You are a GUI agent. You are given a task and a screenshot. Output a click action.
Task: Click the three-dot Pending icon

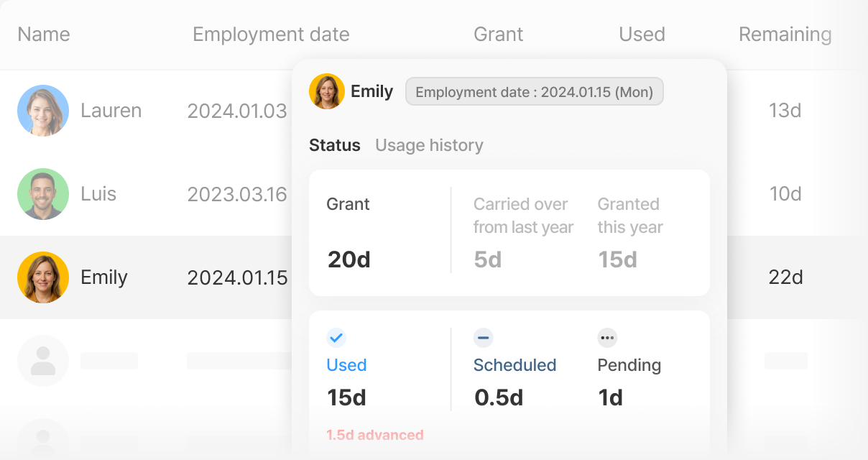(x=607, y=337)
